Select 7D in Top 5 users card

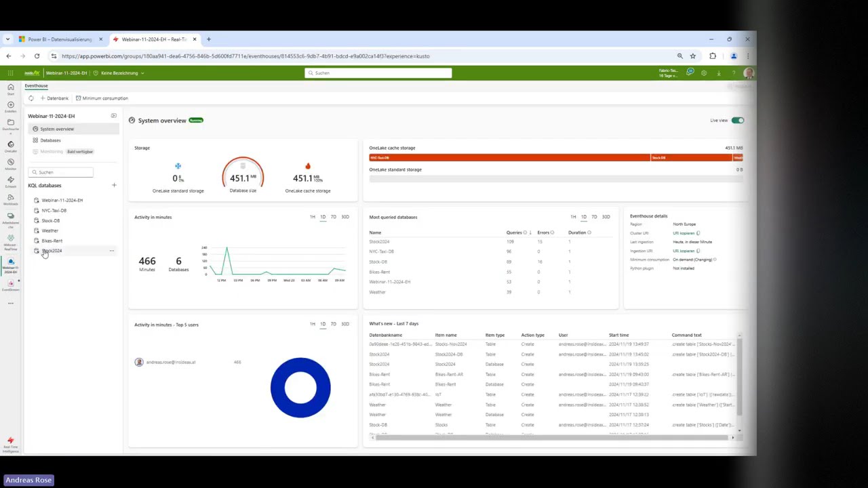point(333,324)
